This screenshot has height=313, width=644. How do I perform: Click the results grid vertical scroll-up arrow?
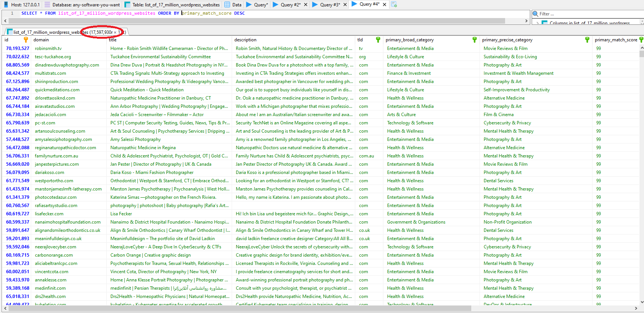[641, 48]
